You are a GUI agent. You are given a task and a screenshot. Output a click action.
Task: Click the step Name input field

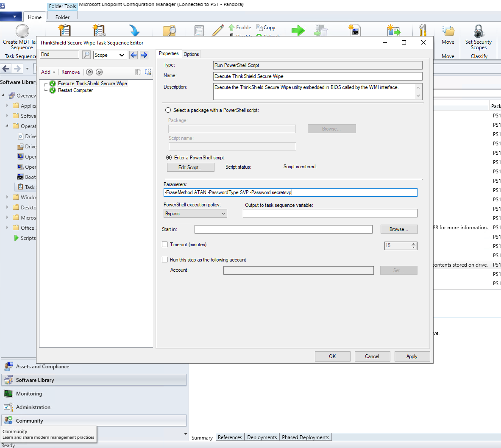point(317,76)
